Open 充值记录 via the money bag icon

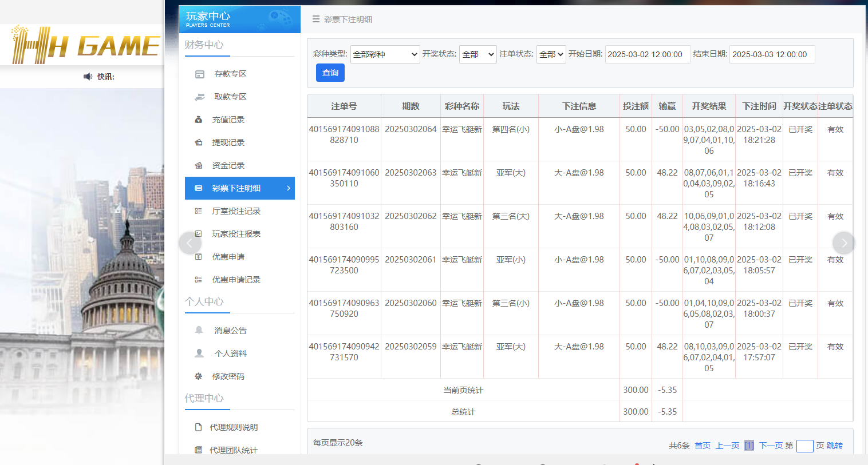pyautogui.click(x=199, y=120)
